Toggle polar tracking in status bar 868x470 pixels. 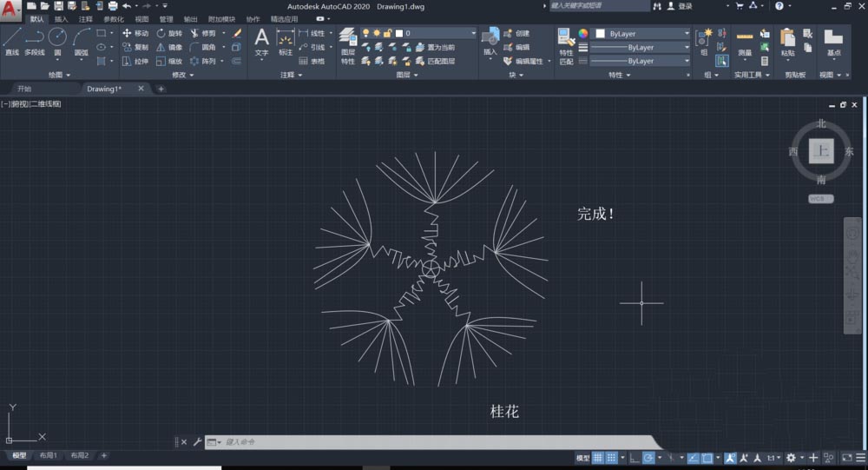(648, 458)
